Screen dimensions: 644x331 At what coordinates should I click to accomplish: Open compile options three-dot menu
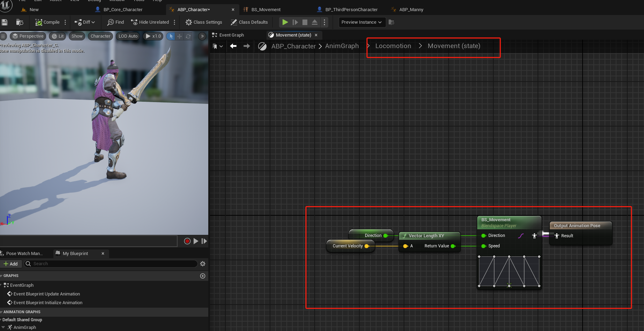pos(65,22)
